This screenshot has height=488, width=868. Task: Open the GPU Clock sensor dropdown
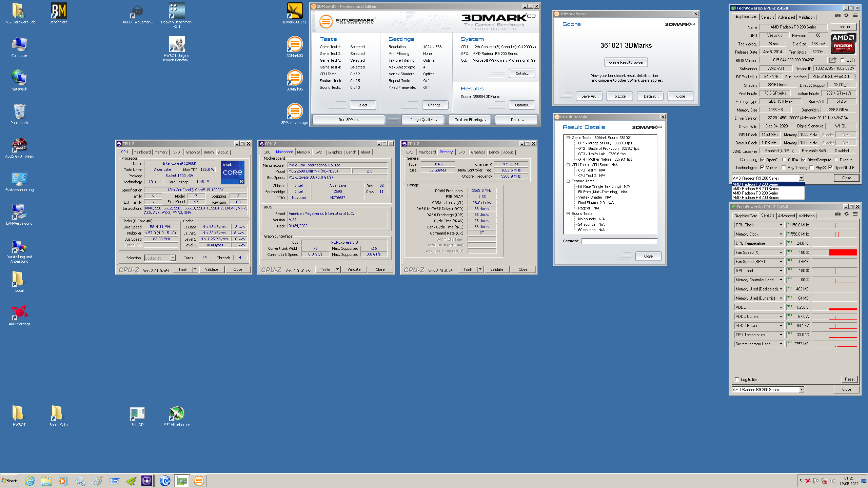coord(781,225)
